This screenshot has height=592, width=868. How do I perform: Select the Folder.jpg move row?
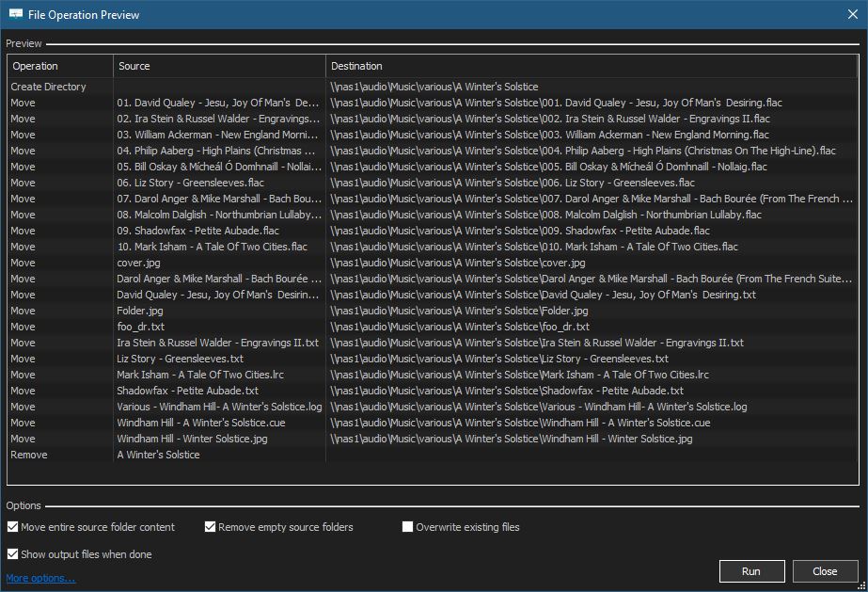(x=140, y=311)
